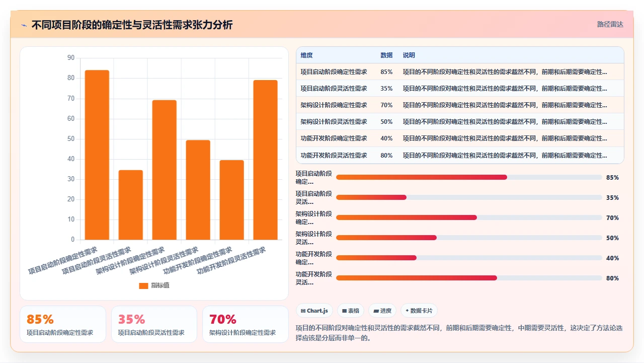
Task: Click the 架构设计阶段灵活性需求 chart bar
Action: tap(198, 190)
